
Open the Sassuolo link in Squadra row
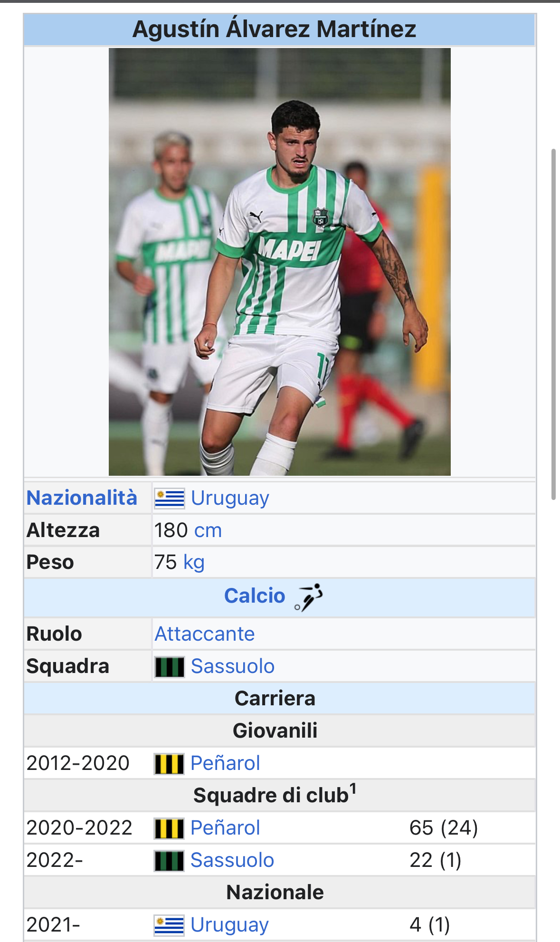233,666
